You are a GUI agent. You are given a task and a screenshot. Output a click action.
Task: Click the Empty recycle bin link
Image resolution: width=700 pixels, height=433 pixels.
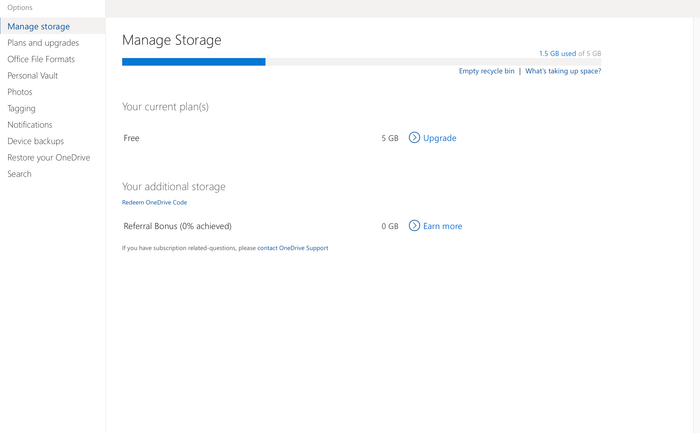pyautogui.click(x=487, y=71)
